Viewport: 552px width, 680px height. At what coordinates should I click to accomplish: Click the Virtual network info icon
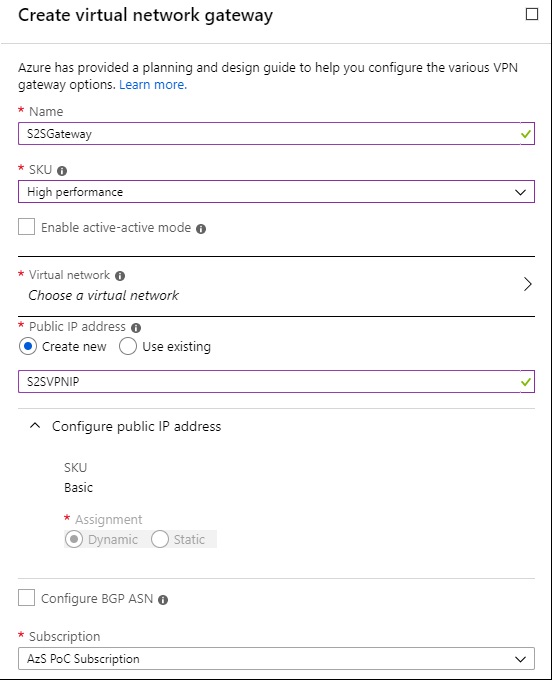coord(120,276)
